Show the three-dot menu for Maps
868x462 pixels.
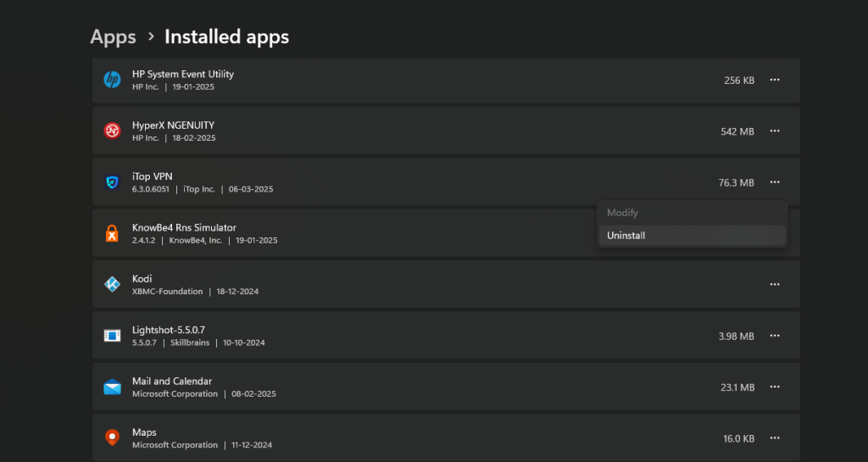pos(774,438)
